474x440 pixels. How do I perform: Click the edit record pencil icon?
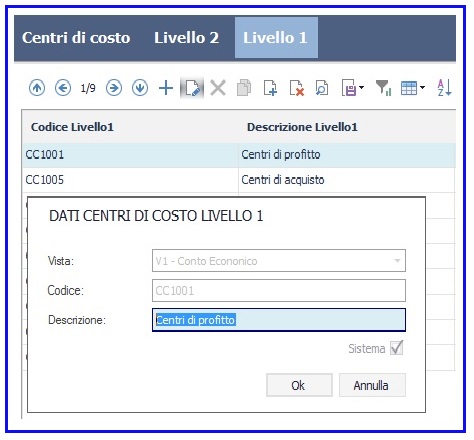click(x=192, y=88)
